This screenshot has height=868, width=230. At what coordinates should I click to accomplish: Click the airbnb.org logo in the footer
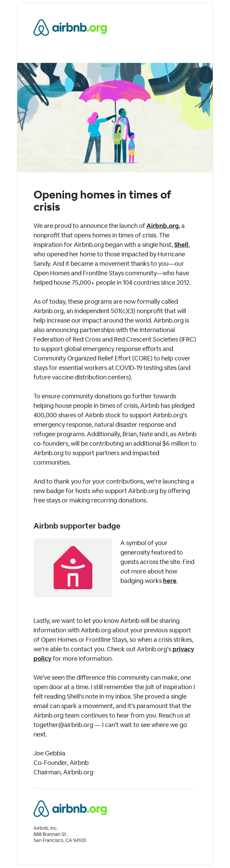point(70,809)
